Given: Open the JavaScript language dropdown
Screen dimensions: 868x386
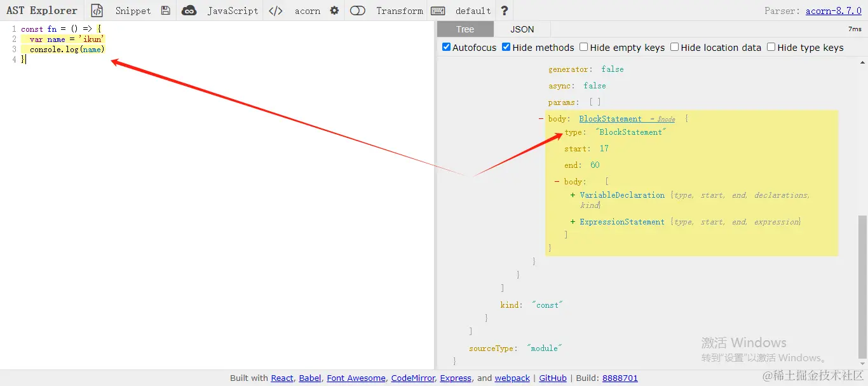Looking at the screenshot, I should pos(233,11).
